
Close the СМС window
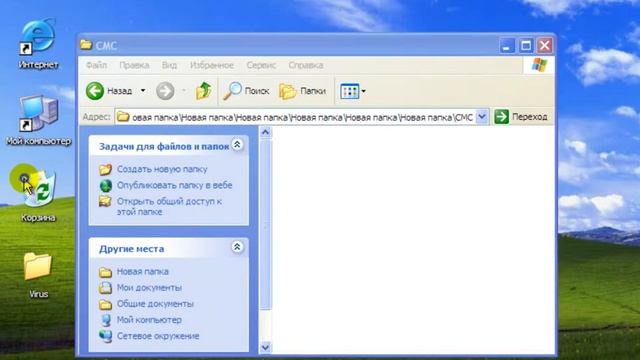(544, 45)
